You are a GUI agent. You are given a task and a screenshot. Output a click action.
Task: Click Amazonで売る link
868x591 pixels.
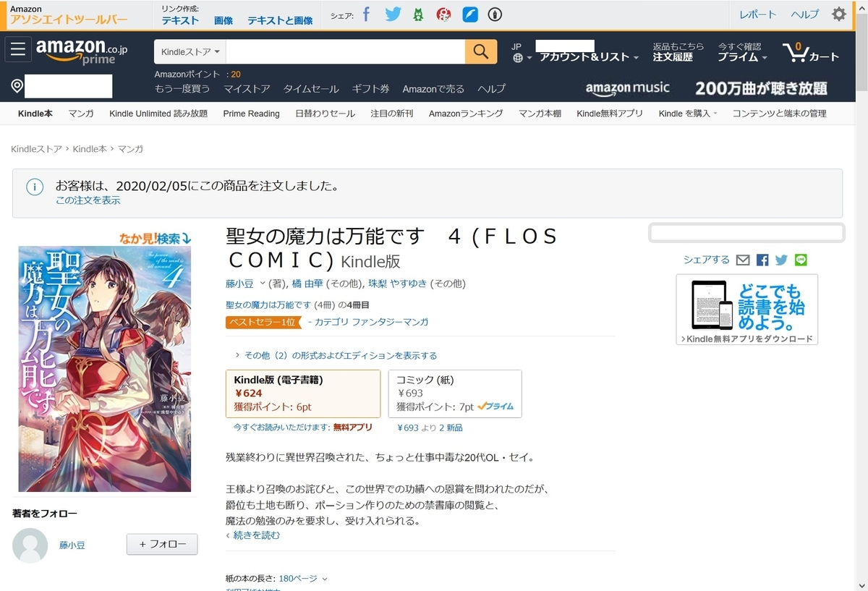tap(433, 89)
